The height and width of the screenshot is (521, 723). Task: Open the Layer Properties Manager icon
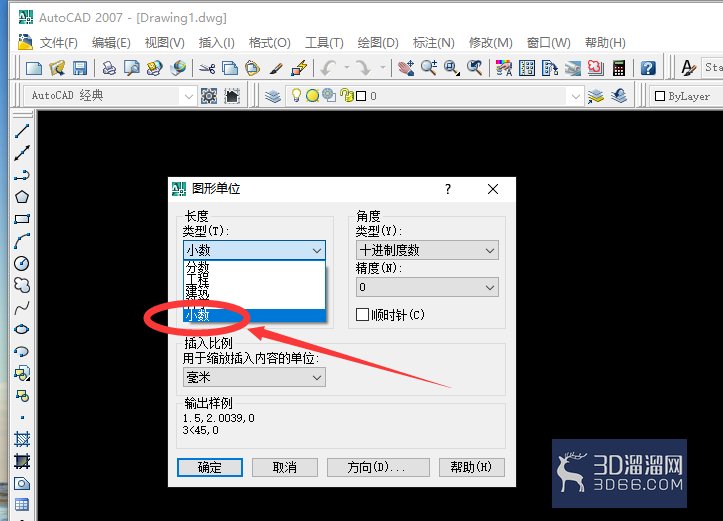pyautogui.click(x=273, y=96)
